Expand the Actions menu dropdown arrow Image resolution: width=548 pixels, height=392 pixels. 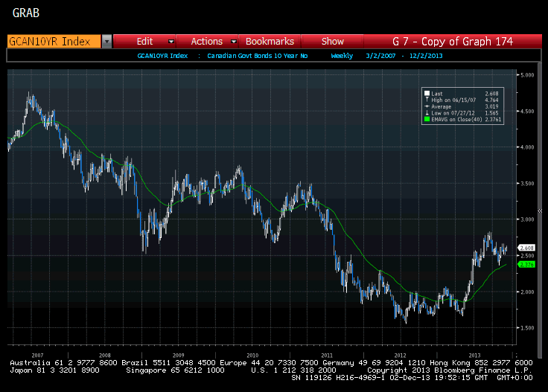tap(233, 42)
